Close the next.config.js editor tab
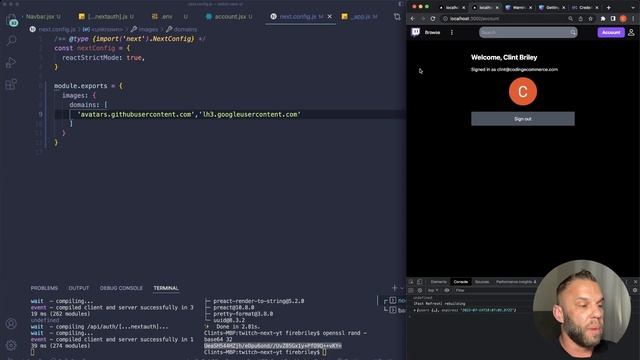Screen dimensions: 640x360 pos(330,17)
